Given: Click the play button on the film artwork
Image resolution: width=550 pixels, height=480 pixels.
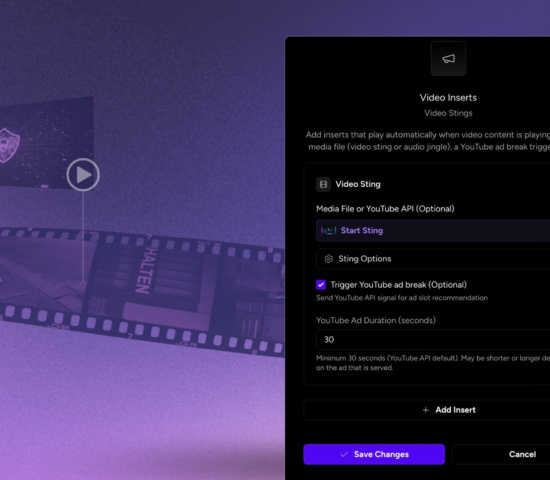Looking at the screenshot, I should click(x=83, y=175).
